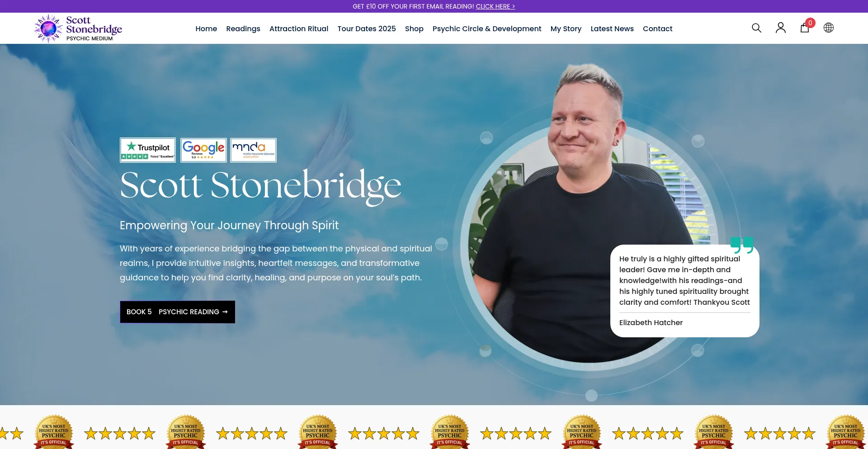Screen dimensions: 868x449
Task: Click the Trustpilot rating badge
Action: coord(148,150)
